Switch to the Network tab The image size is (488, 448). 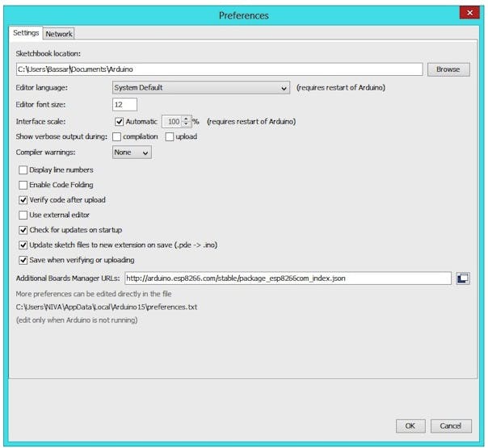click(x=59, y=34)
